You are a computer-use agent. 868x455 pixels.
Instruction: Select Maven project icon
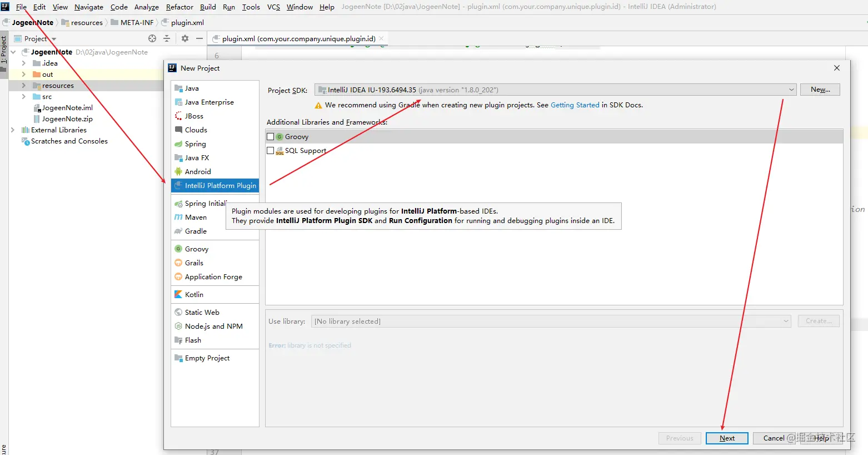[x=178, y=217]
